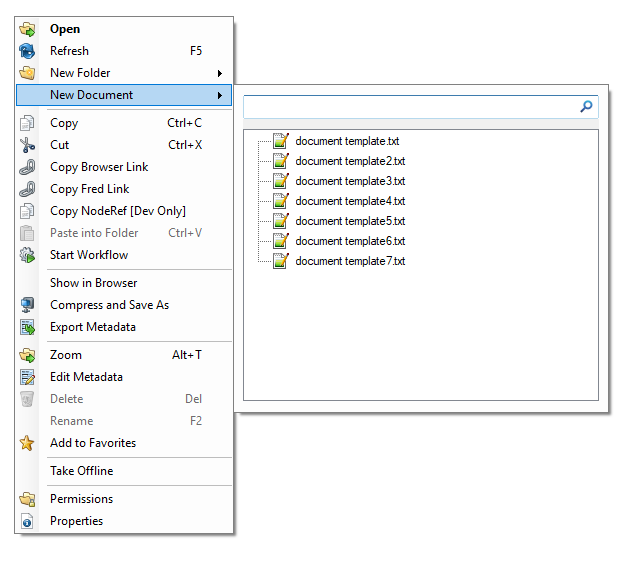
Task: Open the Permissions entry
Action: click(124, 499)
